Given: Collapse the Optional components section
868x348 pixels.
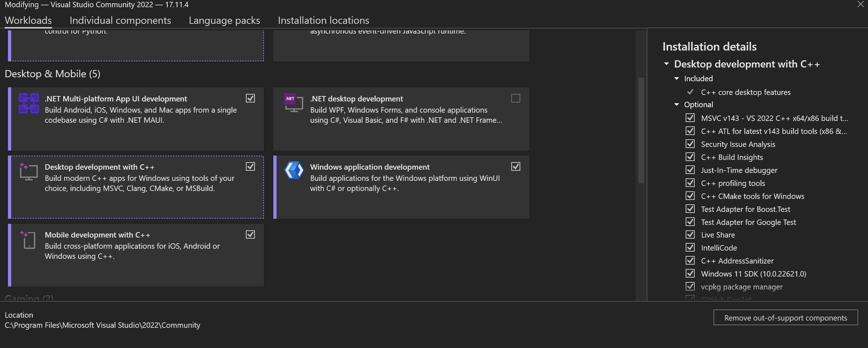Looking at the screenshot, I should coord(677,104).
